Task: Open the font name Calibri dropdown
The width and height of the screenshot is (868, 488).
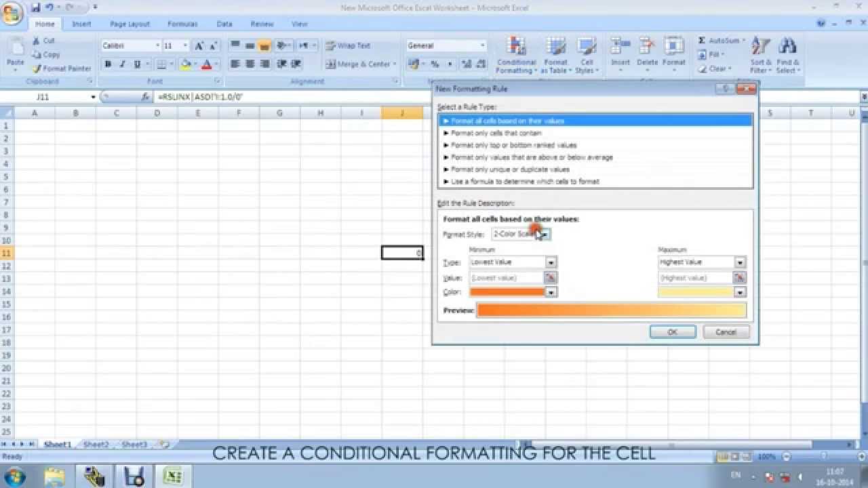Action: (157, 46)
